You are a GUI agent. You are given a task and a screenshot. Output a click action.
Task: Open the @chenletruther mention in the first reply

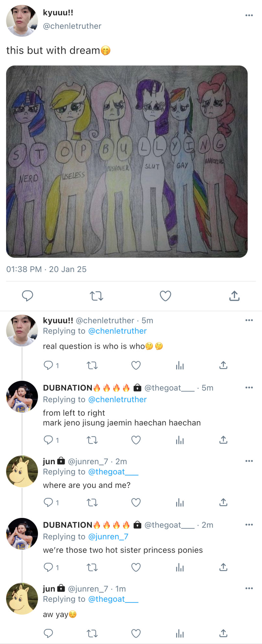tap(117, 331)
